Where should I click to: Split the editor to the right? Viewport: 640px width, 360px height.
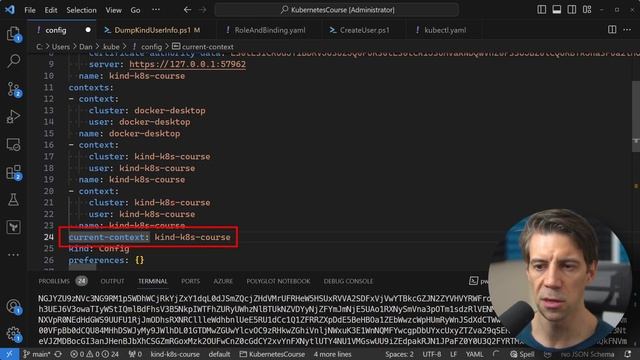coord(612,30)
